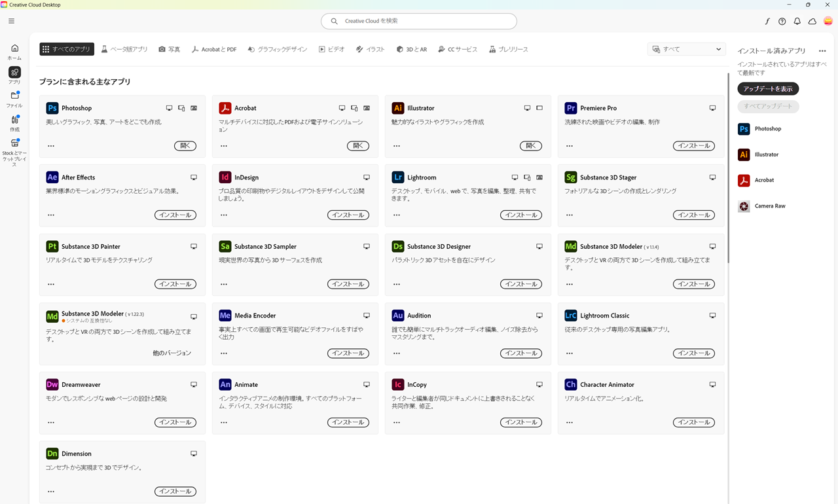Screen dimensions: 838x504
Task: Switch to Acrobat と PDF tab
Action: [x=214, y=49]
